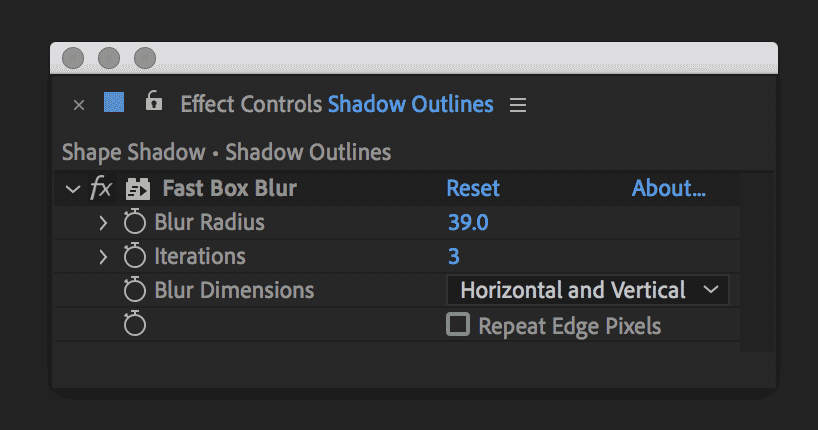Click the blue layer color label square
The image size is (818, 430).
(114, 103)
